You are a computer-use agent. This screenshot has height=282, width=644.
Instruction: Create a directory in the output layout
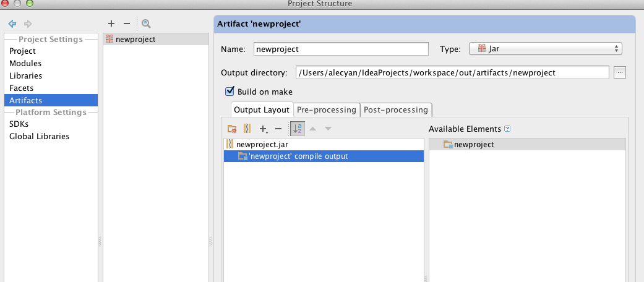tap(232, 129)
